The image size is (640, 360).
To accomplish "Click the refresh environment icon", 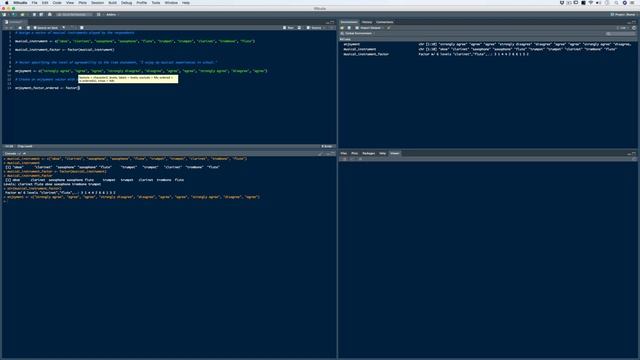I will coord(634,28).
